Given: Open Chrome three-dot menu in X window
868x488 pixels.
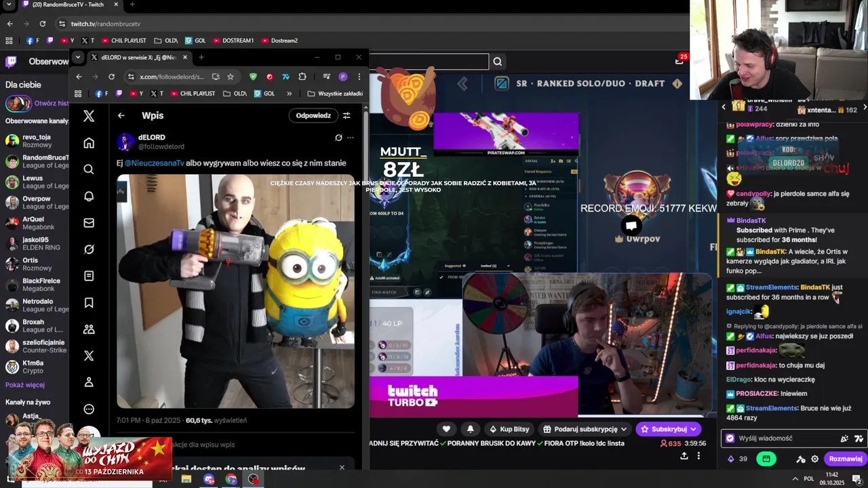Looking at the screenshot, I should [359, 77].
